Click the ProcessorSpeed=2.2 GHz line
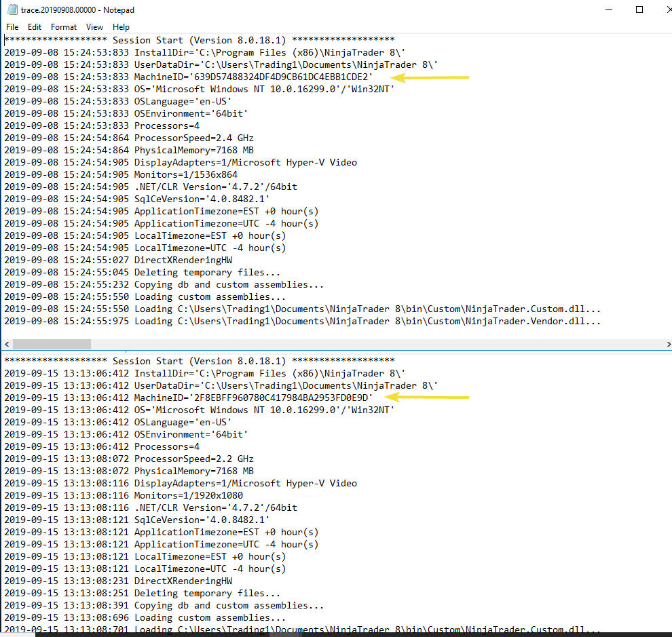Screen dimensions: 672x637 [129, 459]
